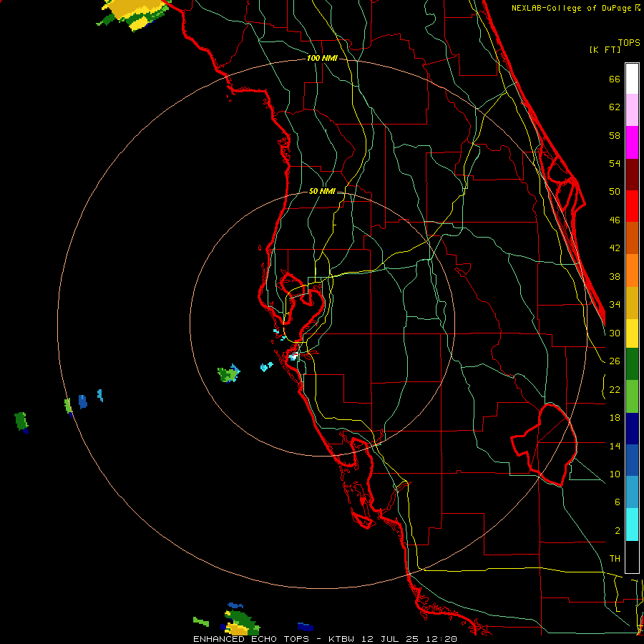Viewport: 644px width, 644px height.
Task: Select the magenta legend swatch near 58
Action: [x=632, y=142]
